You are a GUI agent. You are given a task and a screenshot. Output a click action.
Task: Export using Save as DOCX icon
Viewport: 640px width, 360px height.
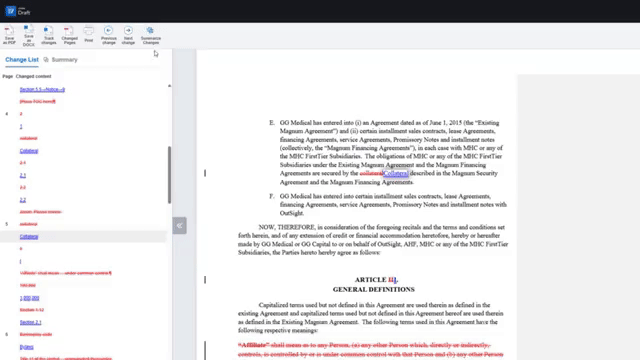[x=29, y=35]
